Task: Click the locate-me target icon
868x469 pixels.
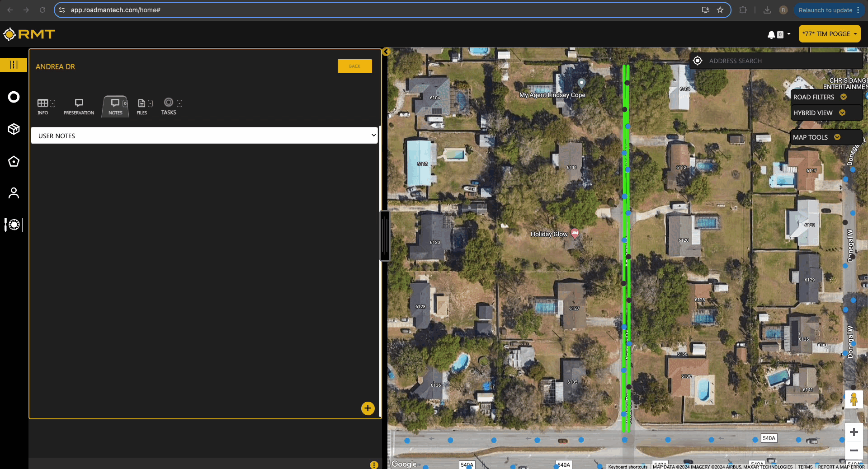Action: 698,61
